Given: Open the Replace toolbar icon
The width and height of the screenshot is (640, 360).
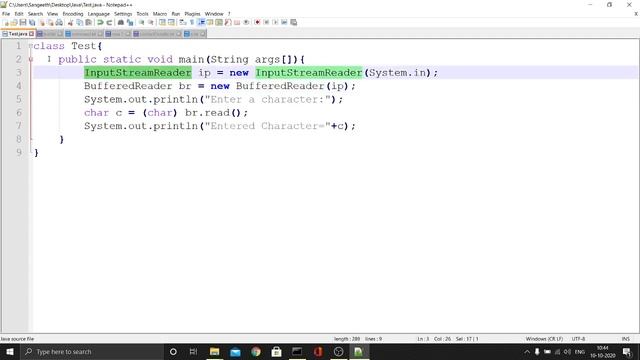Looking at the screenshot, I should click(130, 22).
